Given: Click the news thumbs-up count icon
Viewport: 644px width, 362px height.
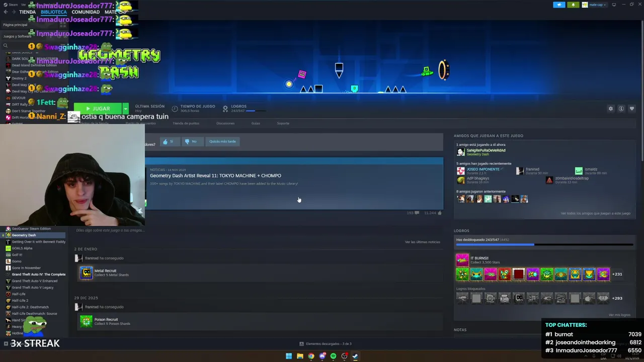Looking at the screenshot, I should (x=440, y=213).
